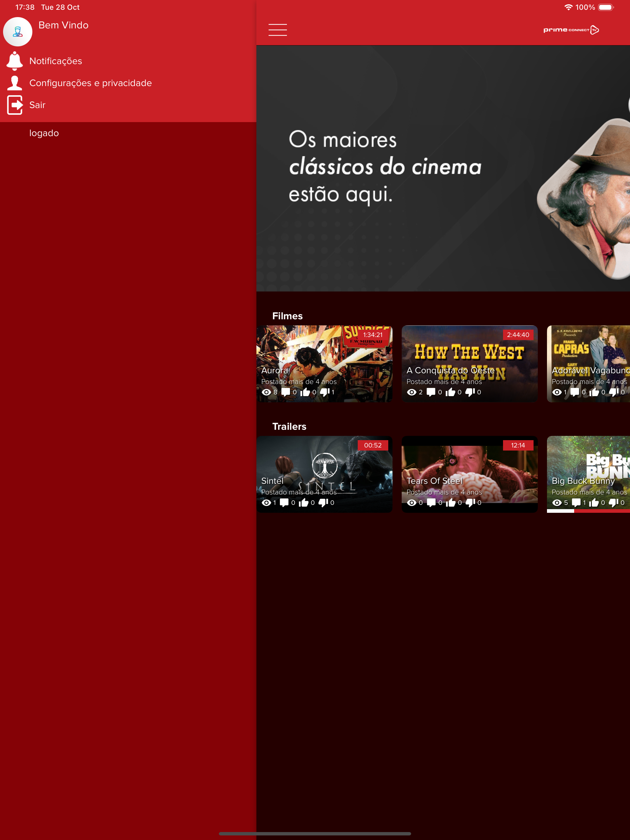Screen dimensions: 630x840
Task: Like Tears Of Steel thumbs-up
Action: (451, 503)
